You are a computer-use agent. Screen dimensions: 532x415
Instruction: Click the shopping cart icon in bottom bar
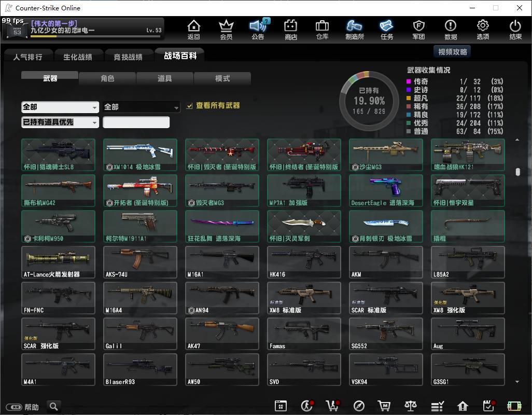(384, 406)
